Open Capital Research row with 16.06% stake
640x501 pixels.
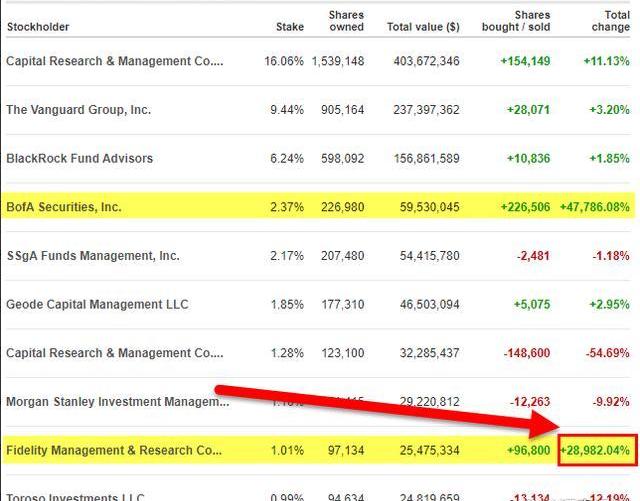[x=114, y=61]
